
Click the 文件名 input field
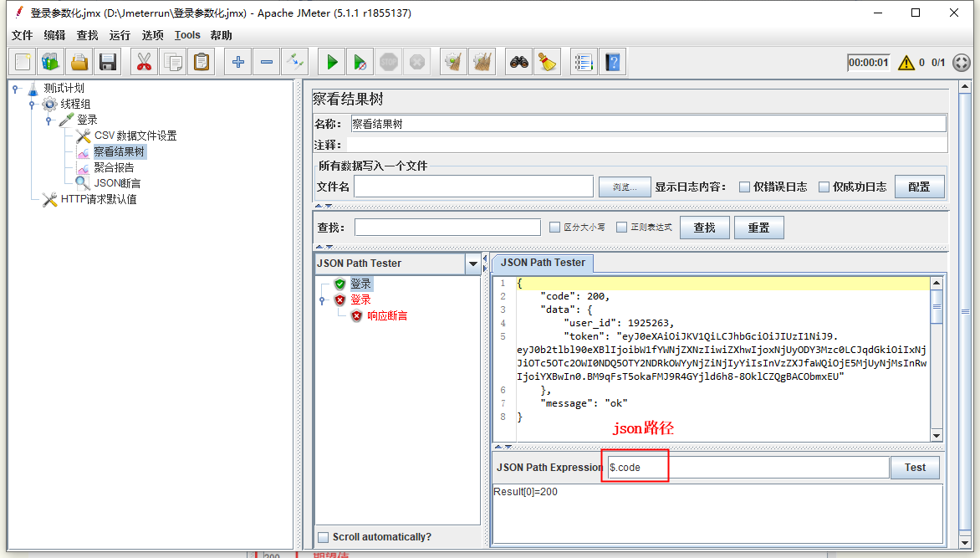coord(473,187)
